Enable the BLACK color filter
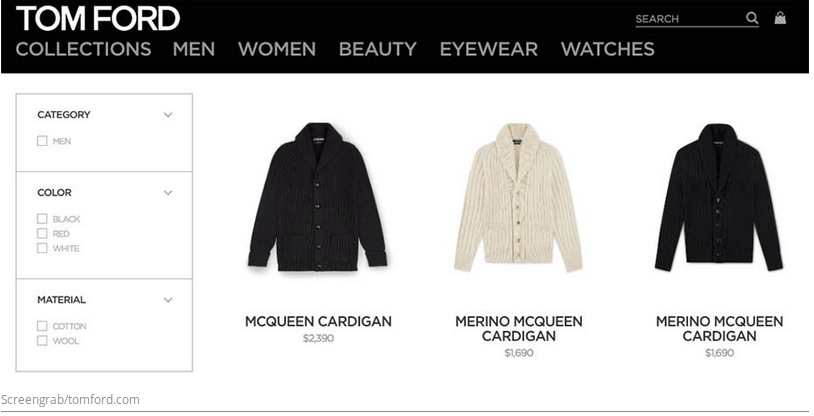This screenshot has height=416, width=814. click(x=42, y=219)
